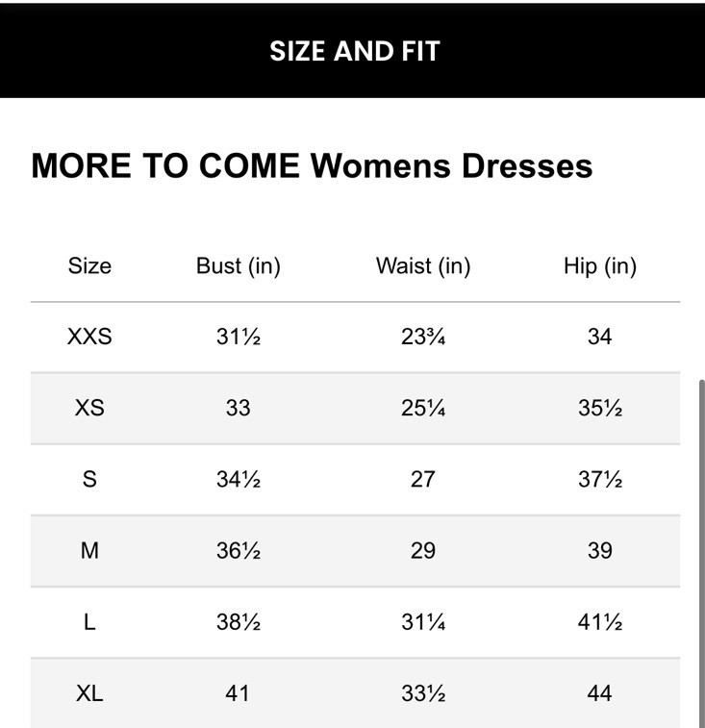Select the L size row label
705x728 pixels.
click(89, 622)
